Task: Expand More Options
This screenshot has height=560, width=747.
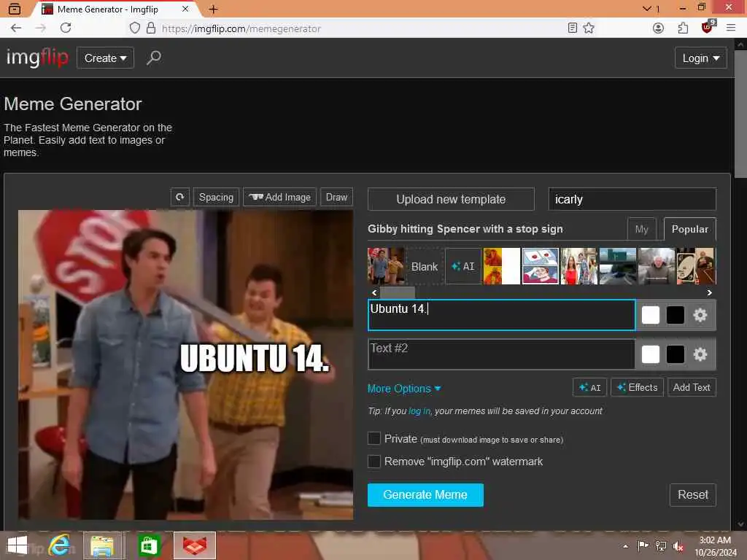Action: (x=404, y=389)
